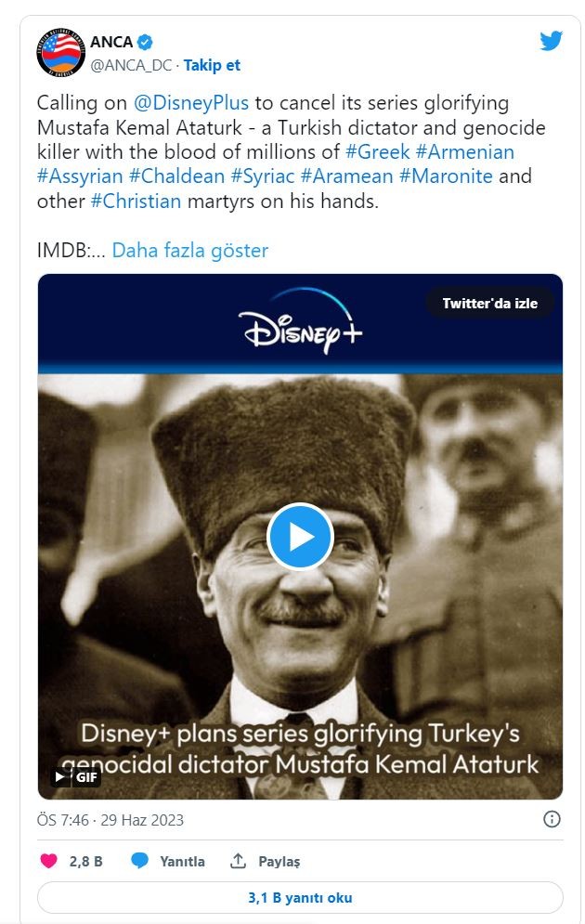The width and height of the screenshot is (585, 924).
Task: Open the #Christian hashtag
Action: (136, 201)
